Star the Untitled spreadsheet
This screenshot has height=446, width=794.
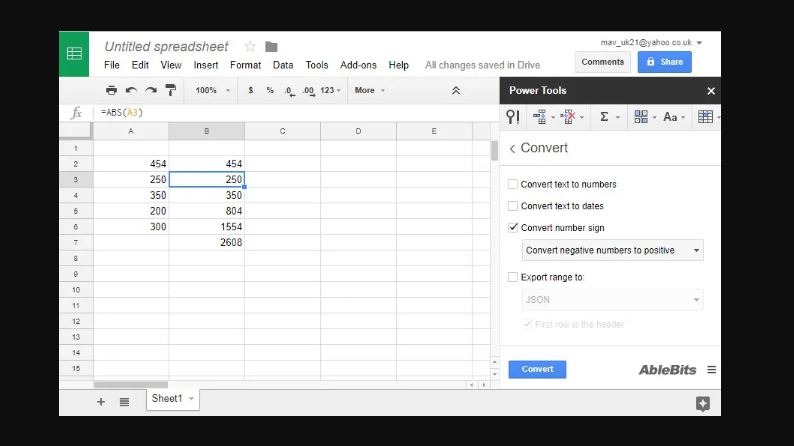(250, 47)
